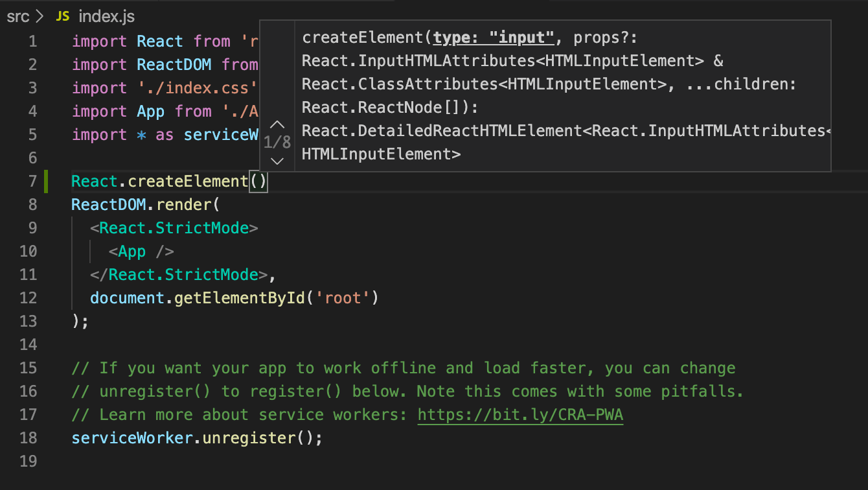This screenshot has width=868, height=490.
Task: Select the 'root' string on line 12
Action: coord(342,297)
